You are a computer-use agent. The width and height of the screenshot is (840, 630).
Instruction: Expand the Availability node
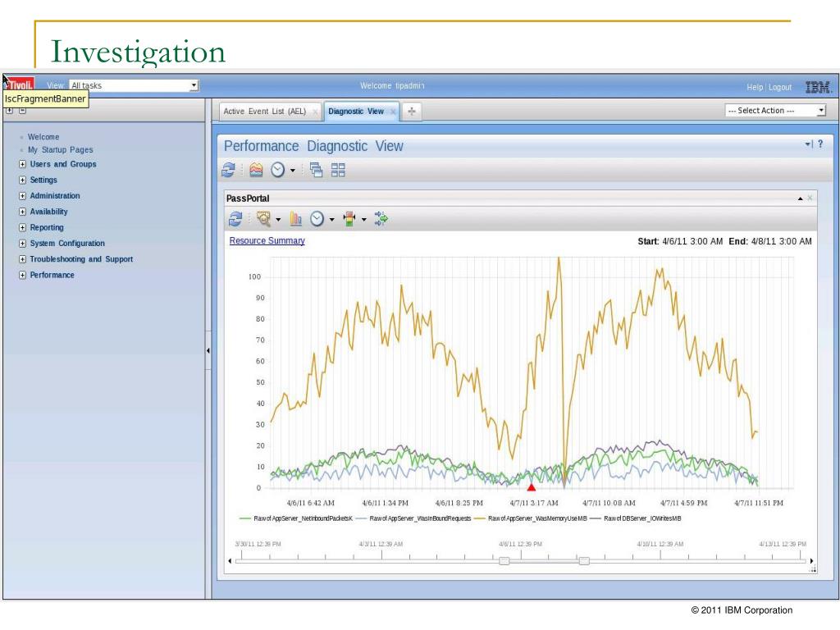(x=22, y=212)
